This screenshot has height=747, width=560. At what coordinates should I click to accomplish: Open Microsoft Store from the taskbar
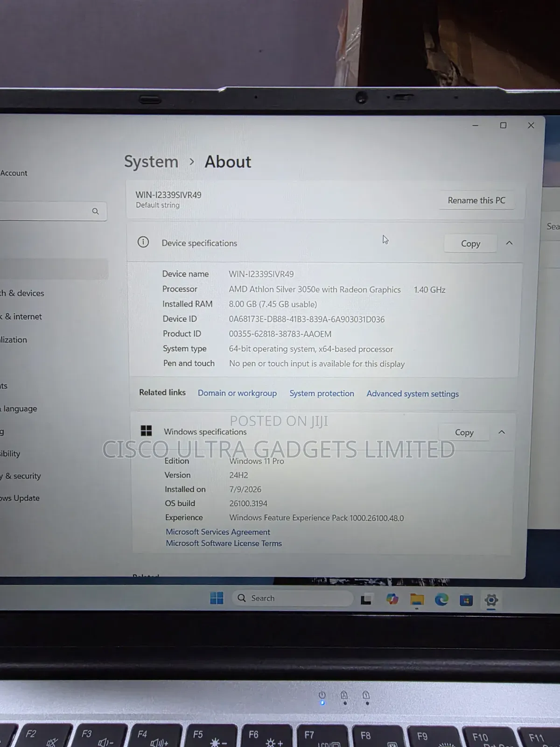pyautogui.click(x=466, y=600)
